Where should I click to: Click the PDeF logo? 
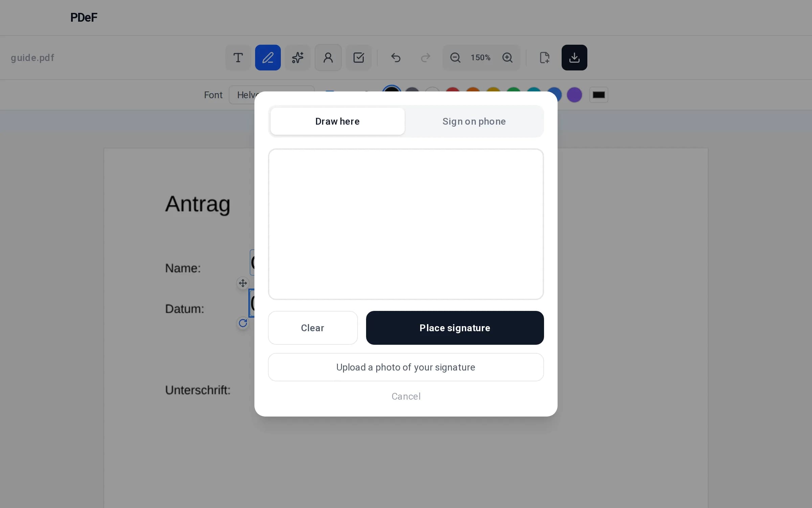click(x=84, y=17)
